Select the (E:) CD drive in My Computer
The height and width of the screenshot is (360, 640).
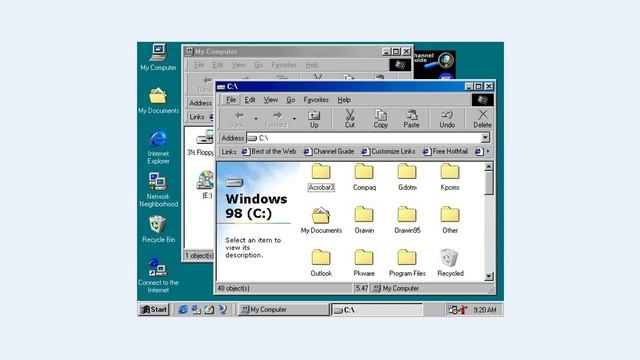tap(206, 184)
